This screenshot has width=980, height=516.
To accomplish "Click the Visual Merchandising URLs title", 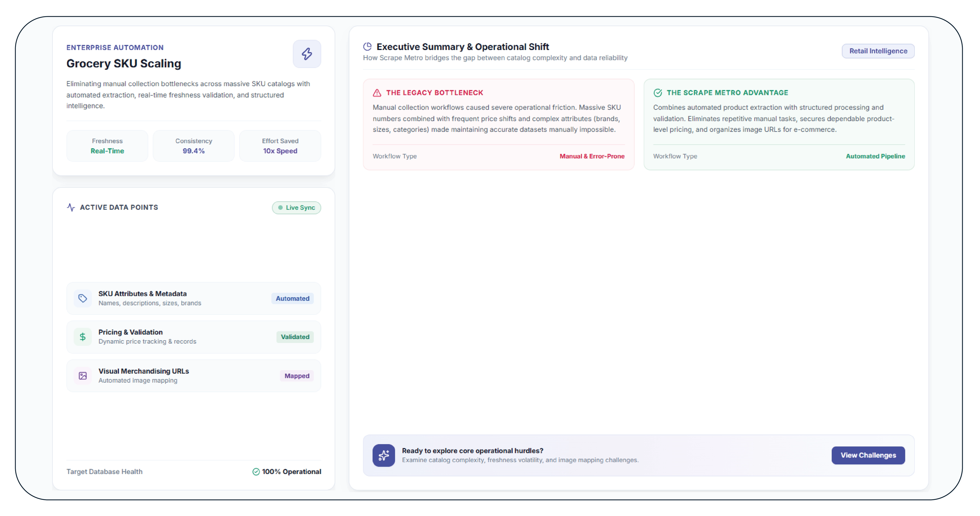I will pyautogui.click(x=144, y=371).
